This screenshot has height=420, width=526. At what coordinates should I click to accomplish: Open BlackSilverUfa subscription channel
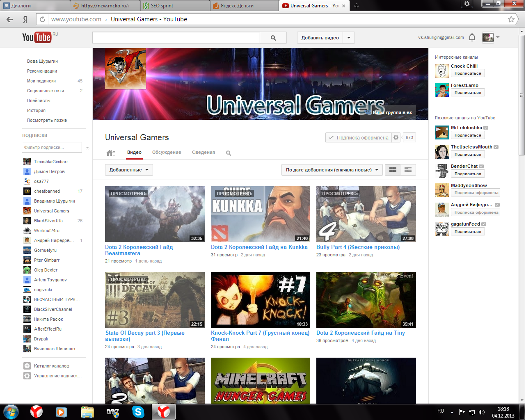48,221
